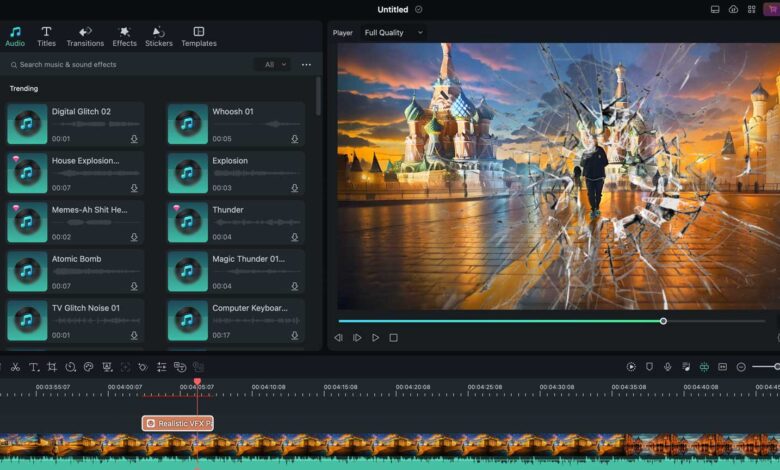Select the scissors split tool
The height and width of the screenshot is (470, 780).
coord(15,367)
